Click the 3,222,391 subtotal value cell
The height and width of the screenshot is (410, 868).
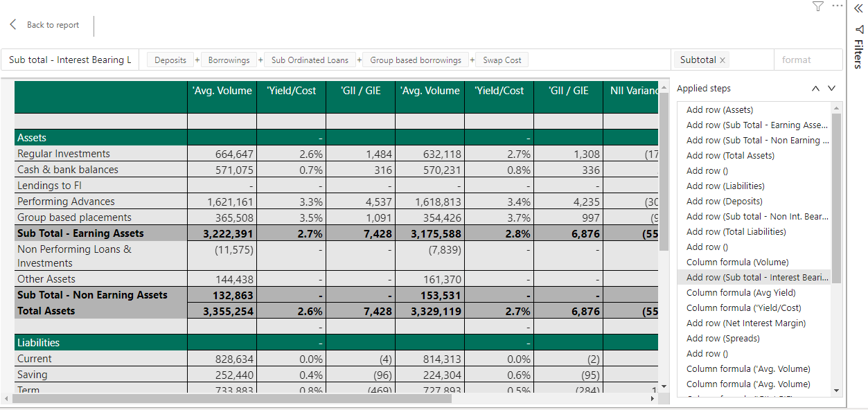tap(222, 234)
